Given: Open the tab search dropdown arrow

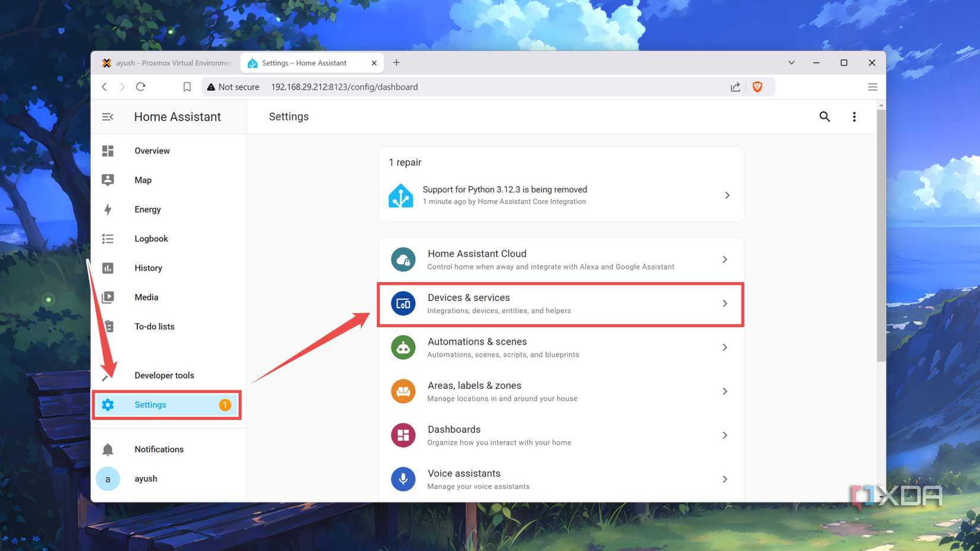Looking at the screenshot, I should point(791,63).
